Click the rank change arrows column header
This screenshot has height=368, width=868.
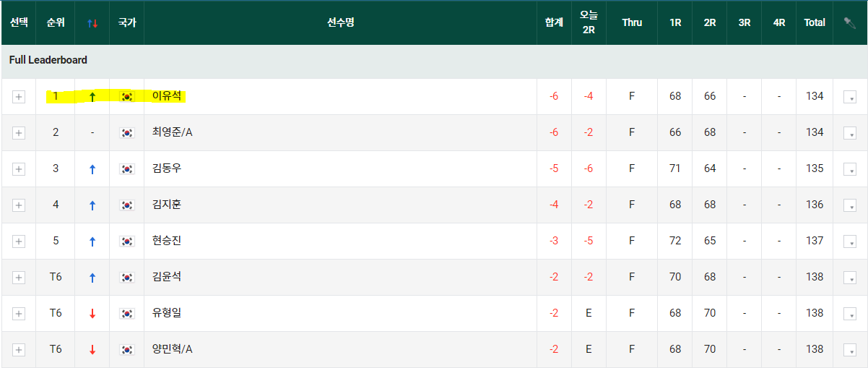(92, 23)
